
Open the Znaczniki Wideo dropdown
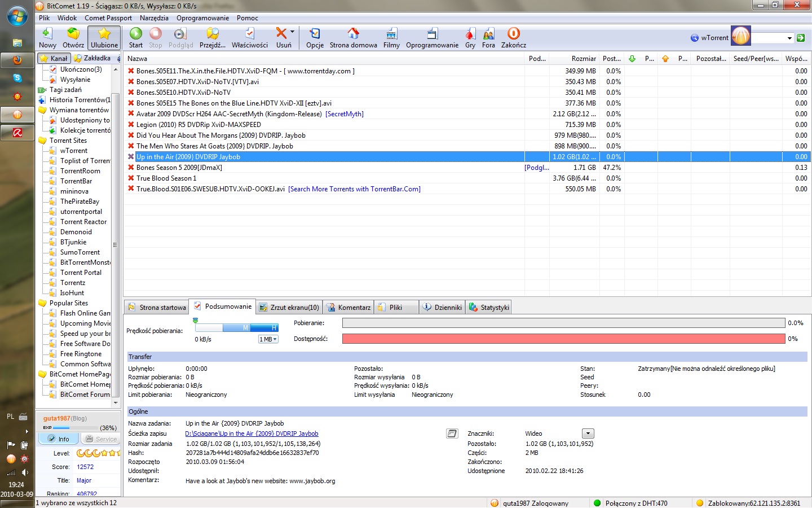[588, 433]
